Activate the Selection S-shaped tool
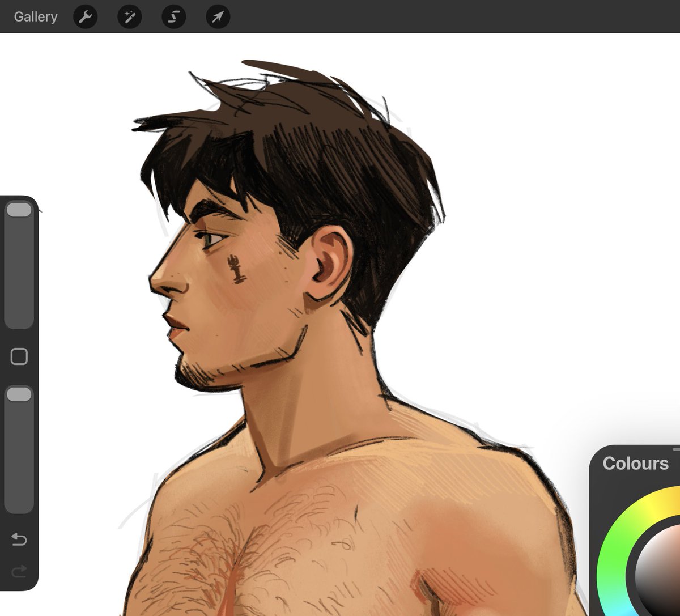The image size is (680, 616). [174, 17]
